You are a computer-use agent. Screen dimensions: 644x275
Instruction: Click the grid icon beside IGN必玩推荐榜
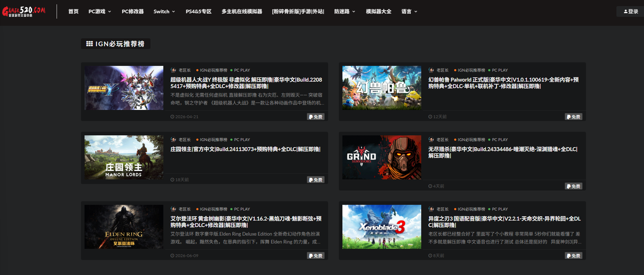pos(90,44)
